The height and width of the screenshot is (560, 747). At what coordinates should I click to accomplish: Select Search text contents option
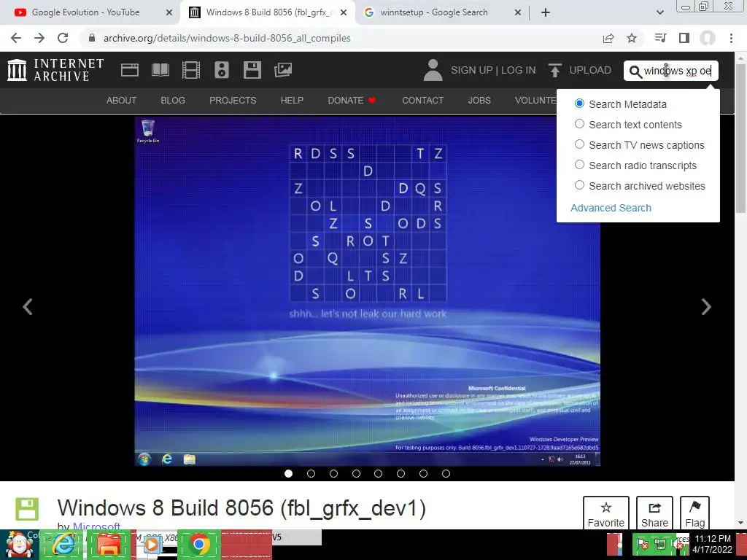(x=579, y=124)
